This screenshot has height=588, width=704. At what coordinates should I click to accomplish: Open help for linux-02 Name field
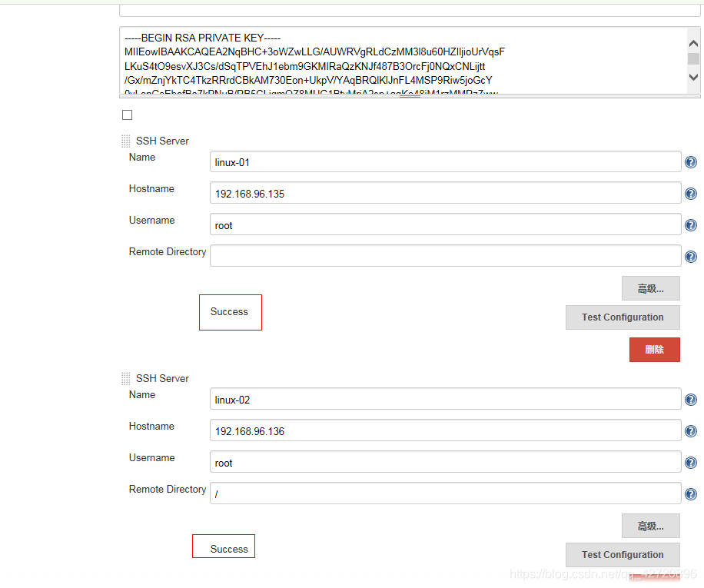(690, 400)
